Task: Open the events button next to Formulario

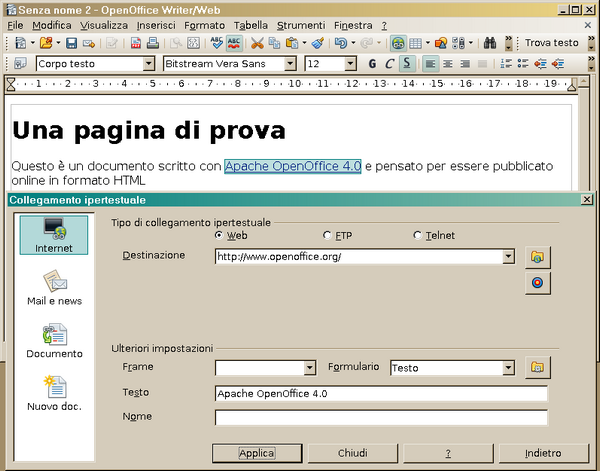Action: coord(538,368)
